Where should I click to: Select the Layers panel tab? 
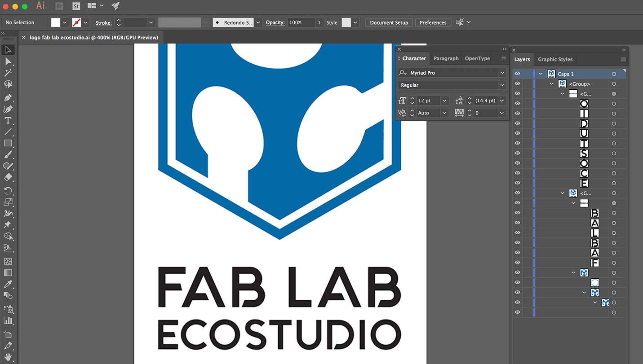(522, 59)
